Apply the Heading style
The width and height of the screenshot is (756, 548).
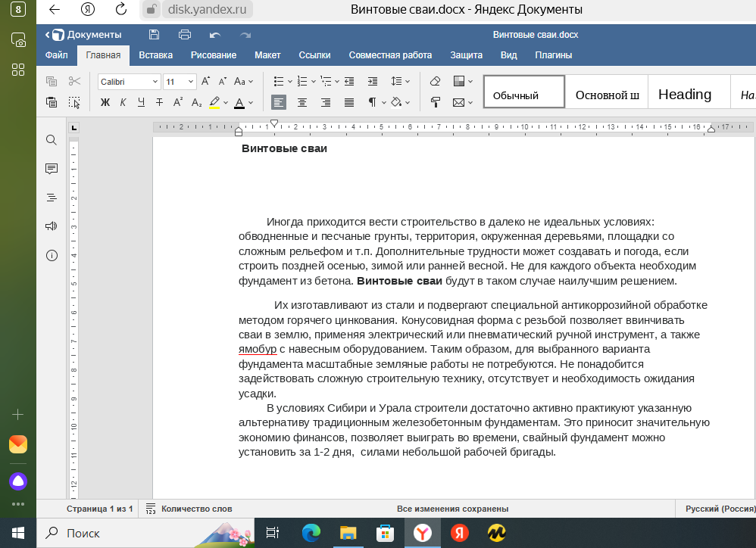point(690,92)
